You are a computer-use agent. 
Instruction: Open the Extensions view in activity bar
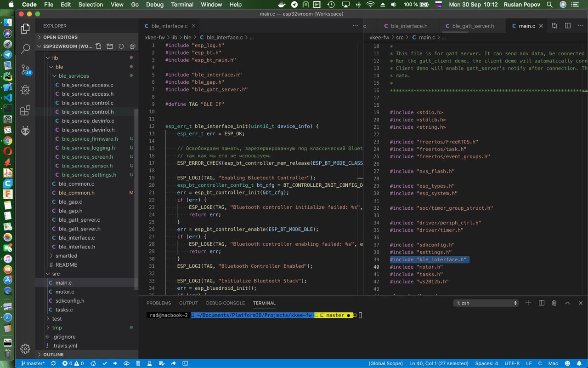coord(25,110)
